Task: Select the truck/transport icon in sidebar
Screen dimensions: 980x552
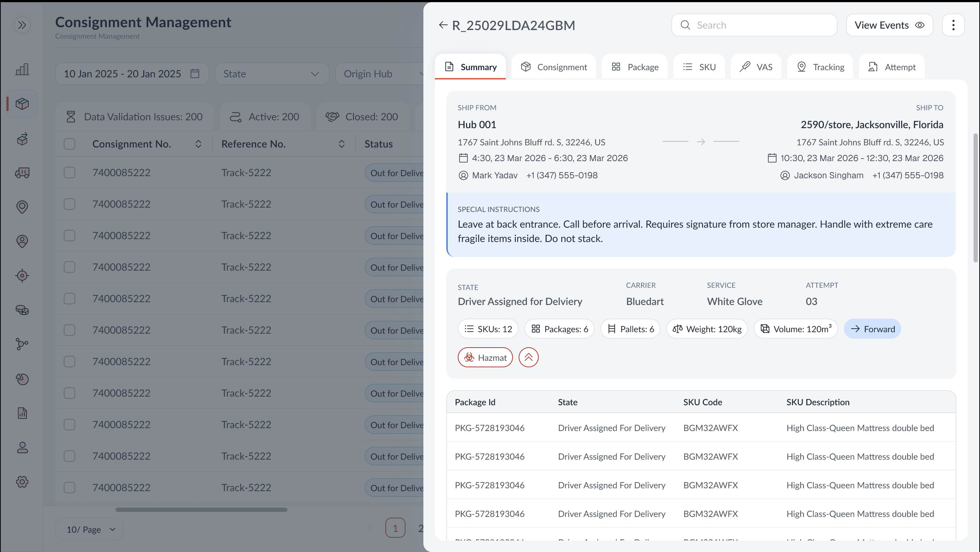Action: 22,173
